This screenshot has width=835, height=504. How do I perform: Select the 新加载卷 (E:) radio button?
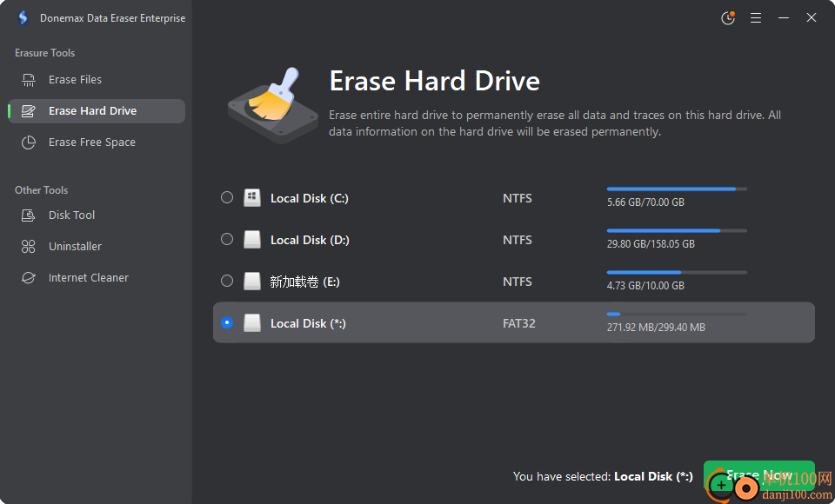(227, 281)
